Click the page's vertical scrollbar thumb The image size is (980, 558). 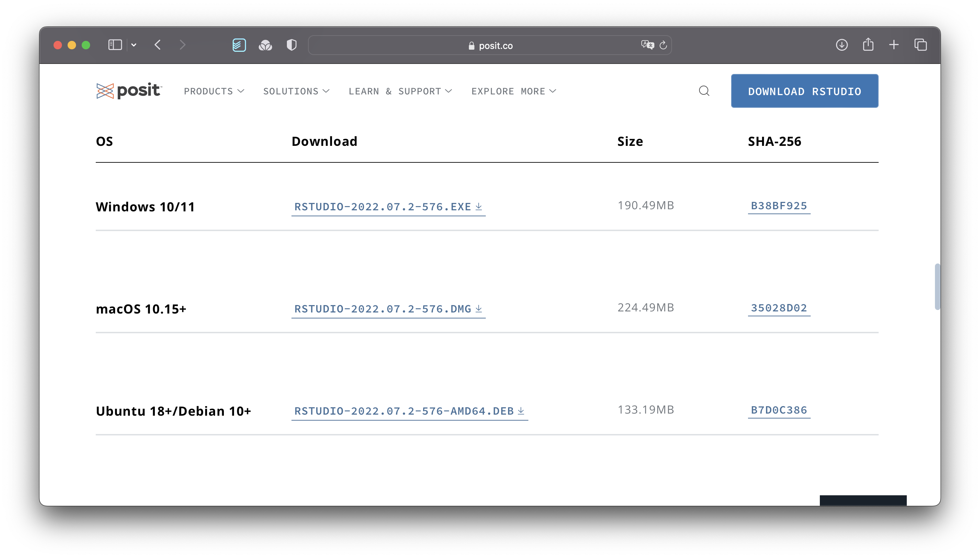coord(937,286)
